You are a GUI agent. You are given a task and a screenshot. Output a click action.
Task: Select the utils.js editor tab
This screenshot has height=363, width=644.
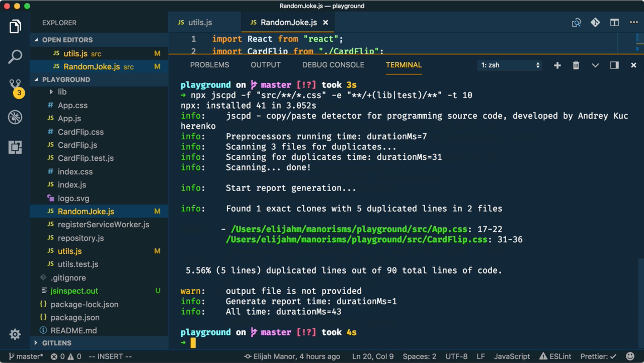click(200, 23)
